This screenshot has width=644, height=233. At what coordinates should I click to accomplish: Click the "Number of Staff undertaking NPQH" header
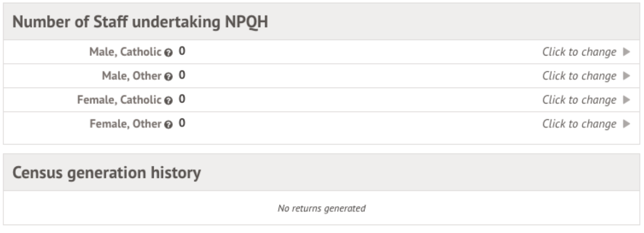(x=140, y=22)
